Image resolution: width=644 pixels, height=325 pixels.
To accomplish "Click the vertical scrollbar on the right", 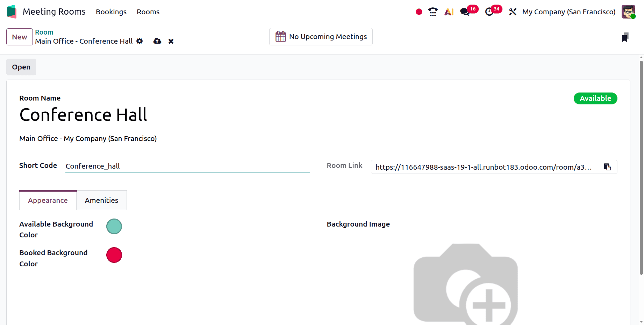I will click(x=641, y=168).
